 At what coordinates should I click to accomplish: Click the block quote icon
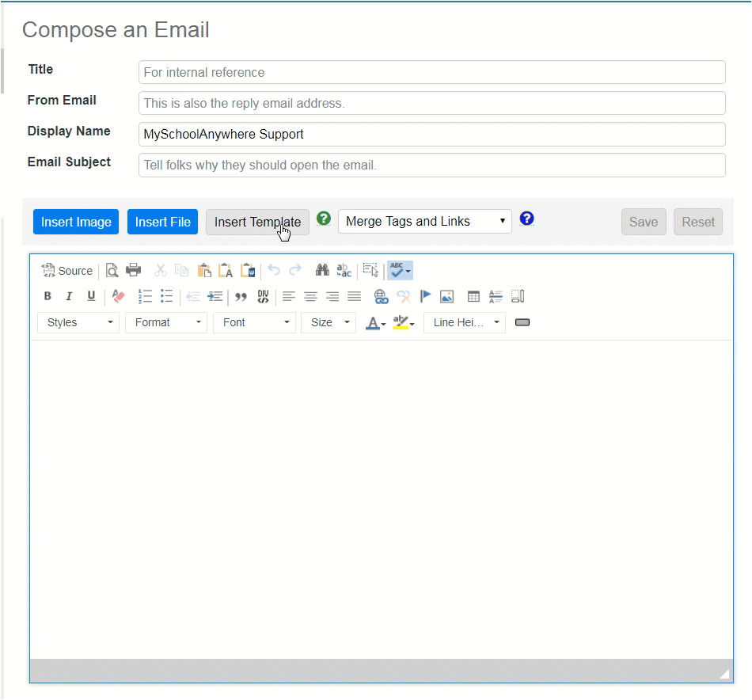[x=241, y=297]
